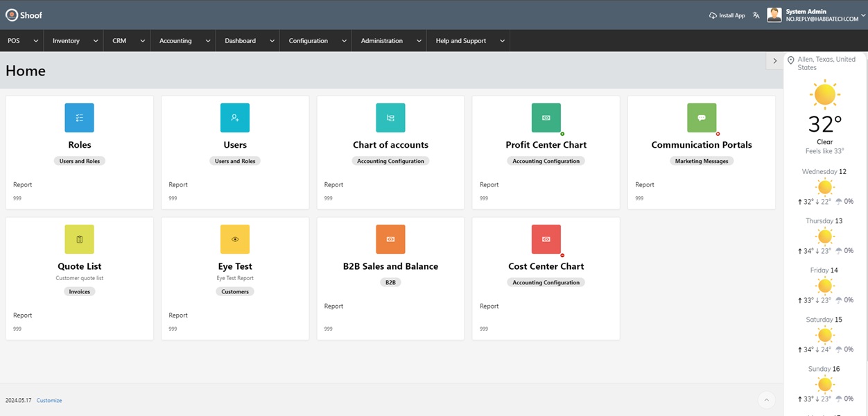Expand the Dashboard menu chevron
Image resolution: width=868 pixels, height=416 pixels.
point(271,41)
